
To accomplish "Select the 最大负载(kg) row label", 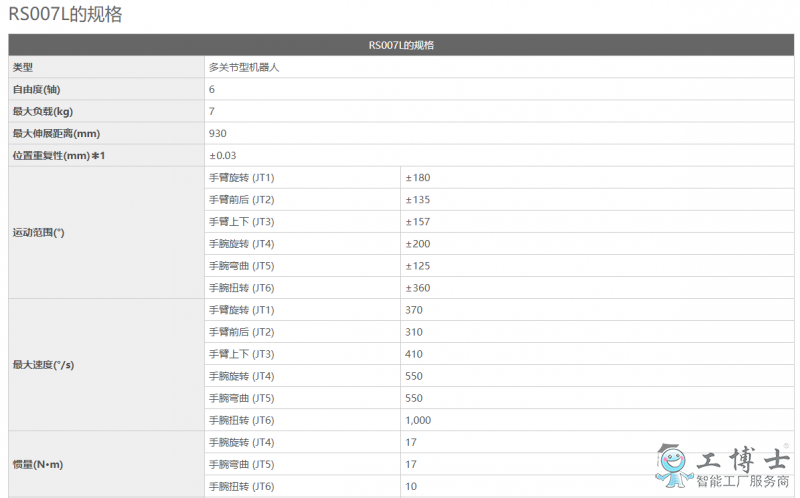I will point(42,111).
